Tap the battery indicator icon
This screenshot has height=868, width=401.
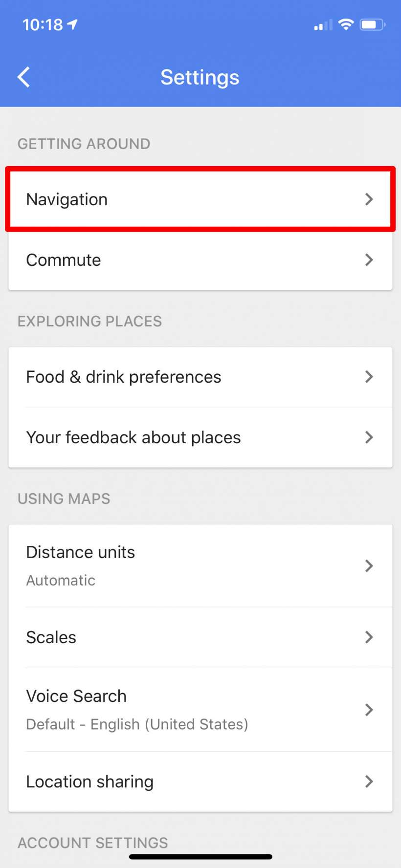pyautogui.click(x=372, y=24)
